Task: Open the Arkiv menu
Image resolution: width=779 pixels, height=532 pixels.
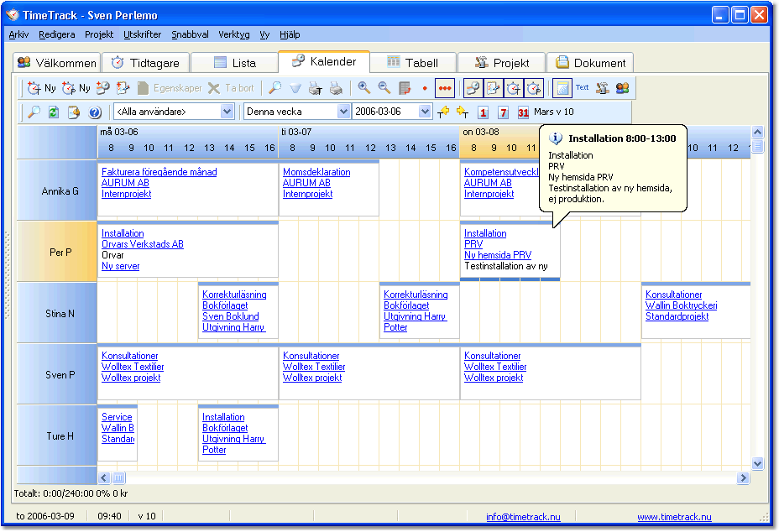Action: pos(18,34)
